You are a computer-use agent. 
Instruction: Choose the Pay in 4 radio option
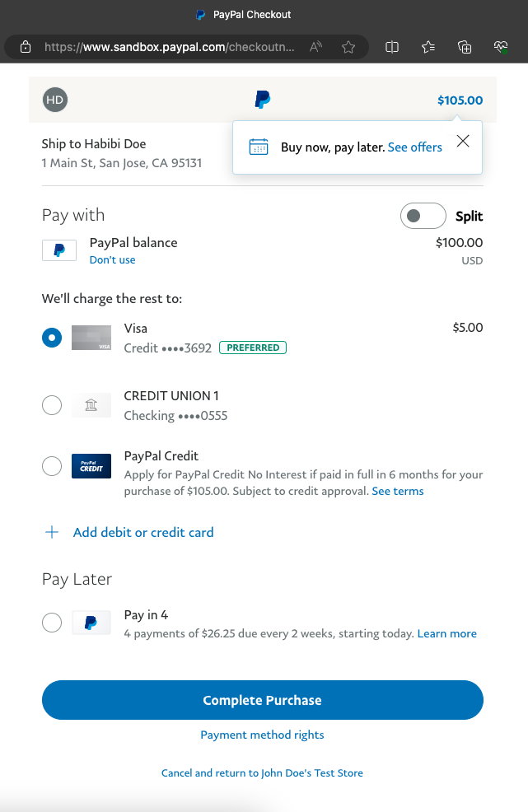[52, 623]
